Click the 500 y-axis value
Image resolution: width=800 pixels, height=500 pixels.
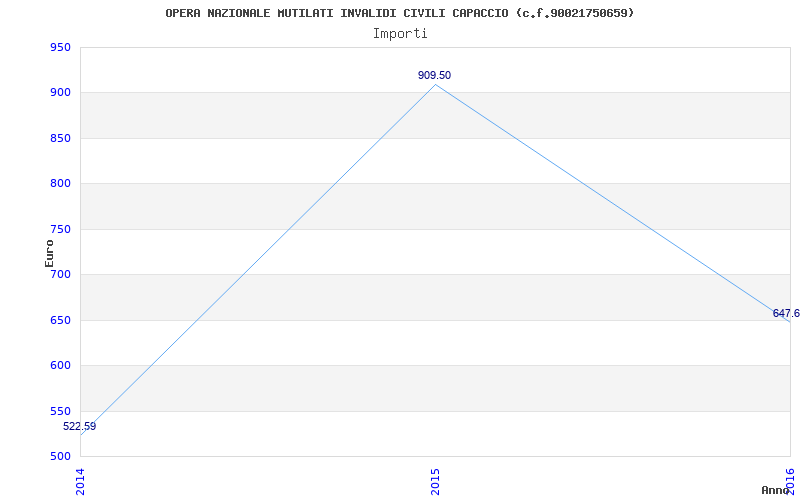[60, 457]
